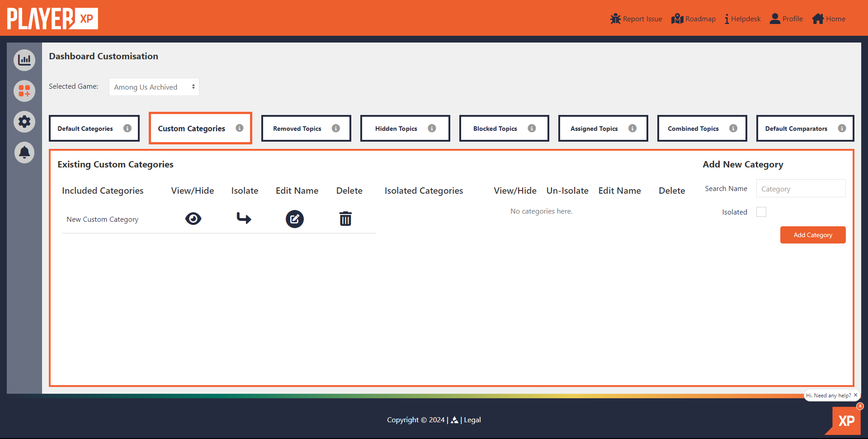Open the Report Issue link
868x439 pixels.
636,19
